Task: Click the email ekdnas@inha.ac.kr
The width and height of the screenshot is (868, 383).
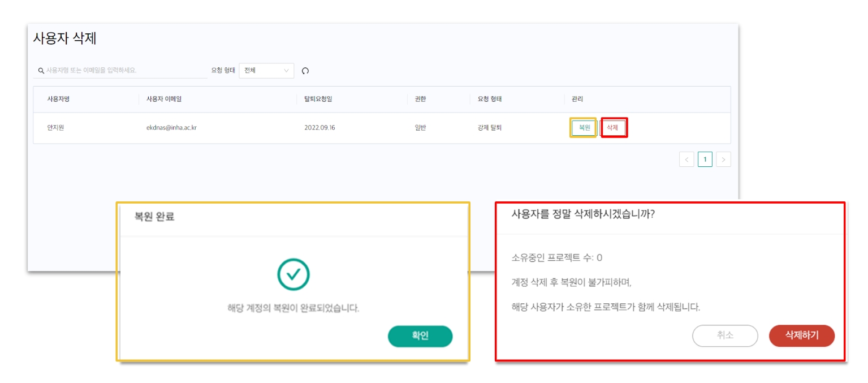Action: (x=171, y=128)
